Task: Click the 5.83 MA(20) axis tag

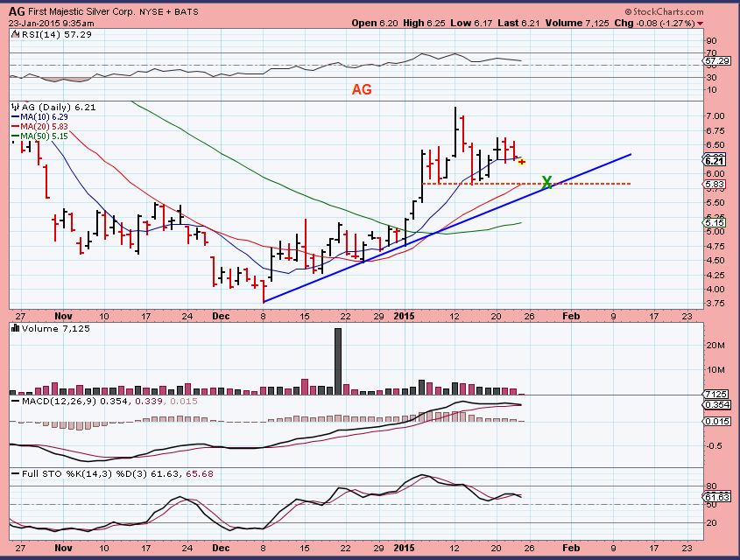Action: pos(715,185)
